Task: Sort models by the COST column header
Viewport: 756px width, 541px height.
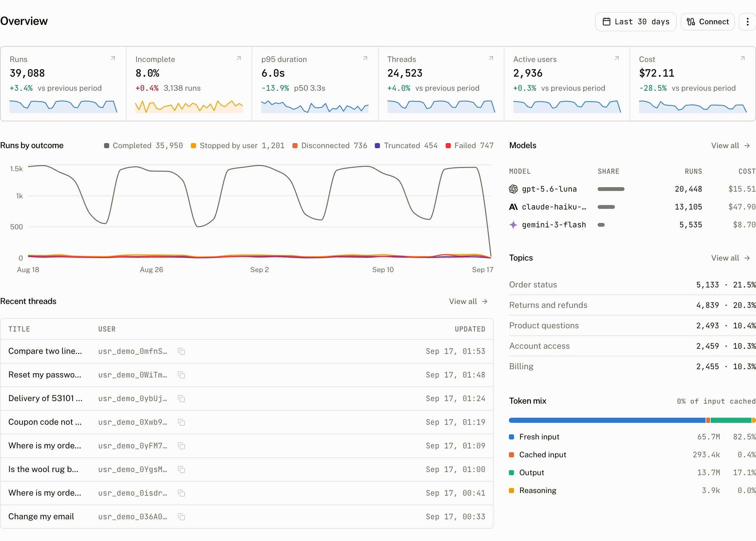Action: coord(747,171)
